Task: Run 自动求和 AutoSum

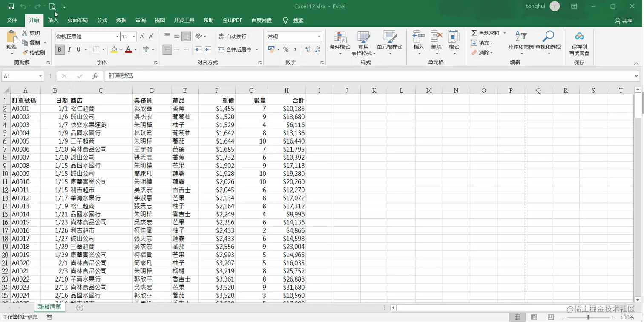Action: pyautogui.click(x=485, y=33)
